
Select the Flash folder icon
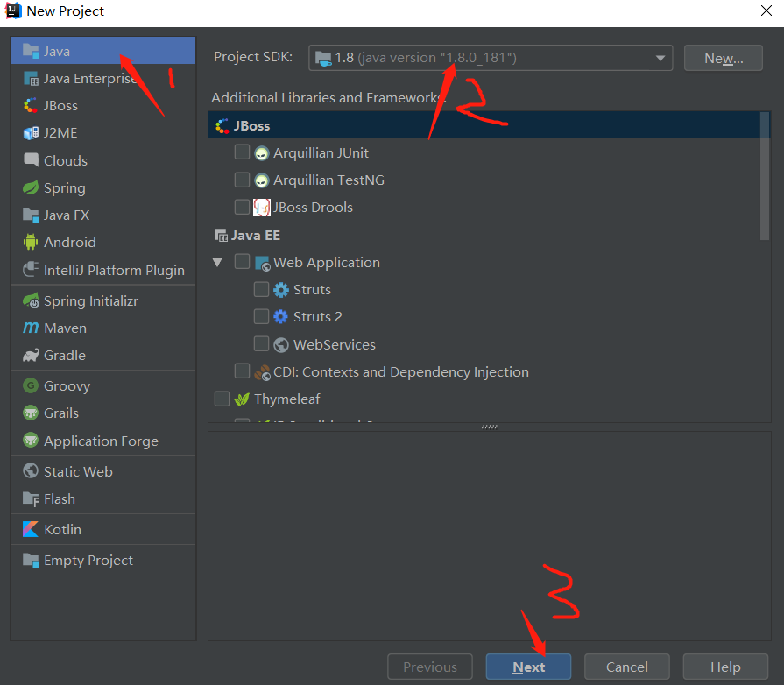[x=31, y=498]
